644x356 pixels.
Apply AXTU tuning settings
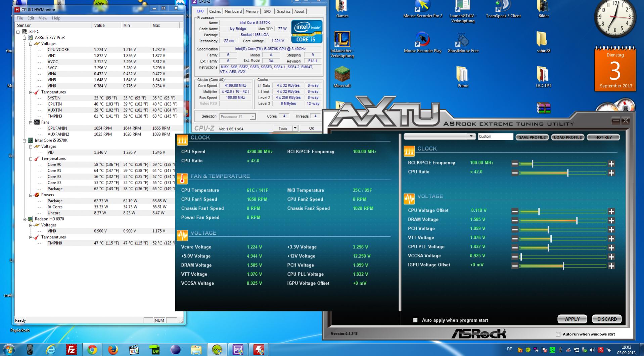[572, 319]
